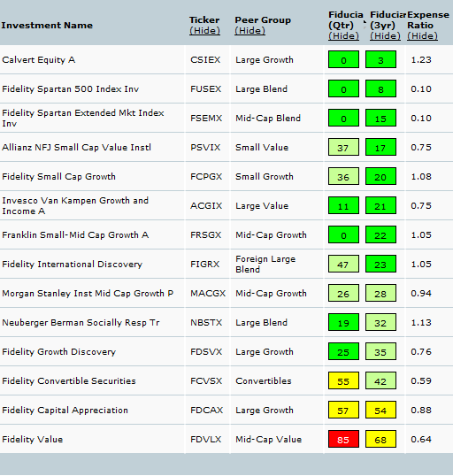The width and height of the screenshot is (453, 476).
Task: Select Fidelity Growth Discovery fund name
Action: pos(59,351)
